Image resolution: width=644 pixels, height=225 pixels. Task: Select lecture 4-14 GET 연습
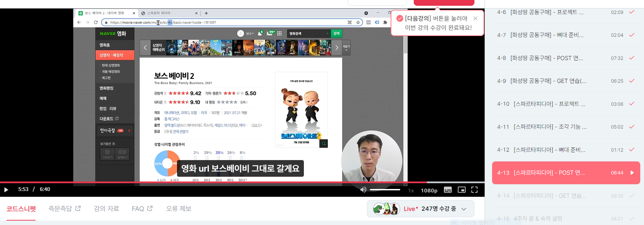pyautogui.click(x=566, y=196)
